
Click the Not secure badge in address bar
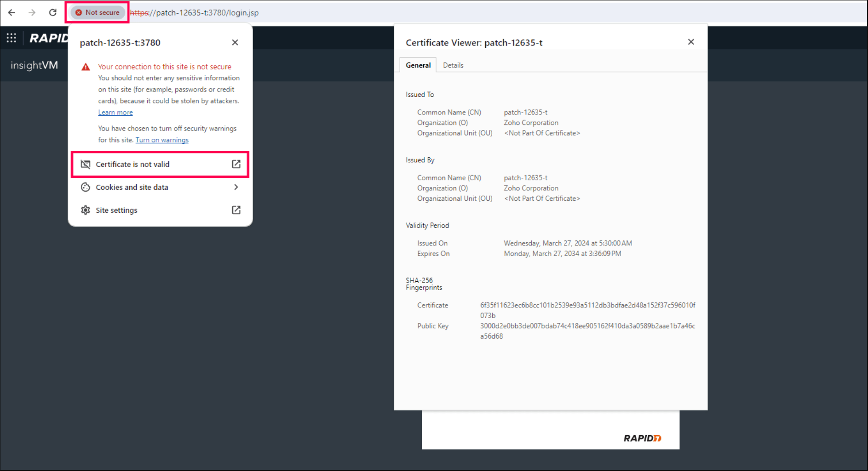97,12
